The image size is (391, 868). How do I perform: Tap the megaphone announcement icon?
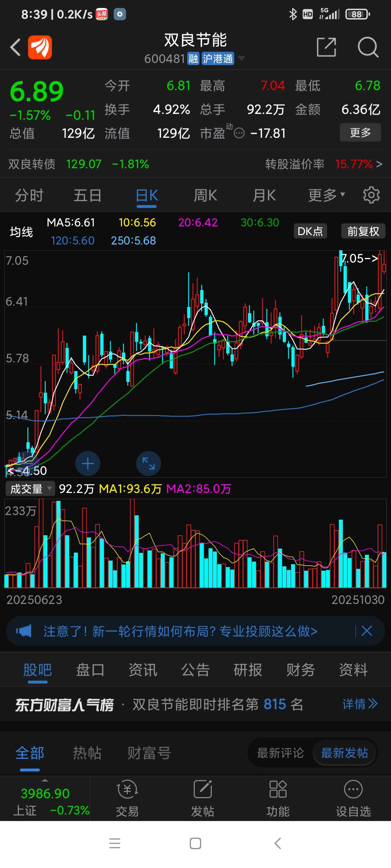24,631
